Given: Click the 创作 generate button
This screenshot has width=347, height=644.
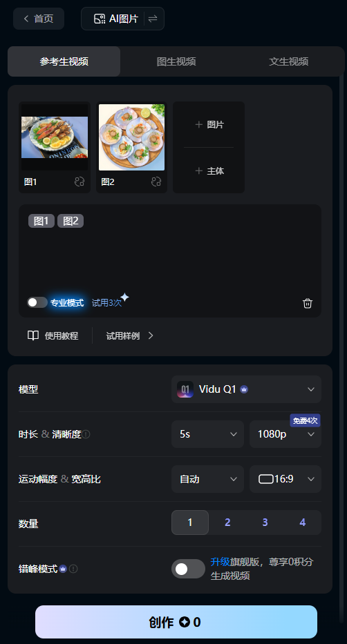Looking at the screenshot, I should (176, 622).
